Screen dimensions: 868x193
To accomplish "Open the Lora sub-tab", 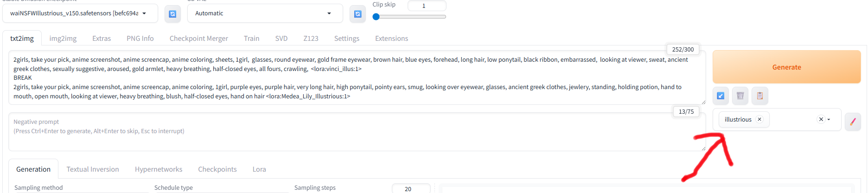I will click(x=259, y=169).
